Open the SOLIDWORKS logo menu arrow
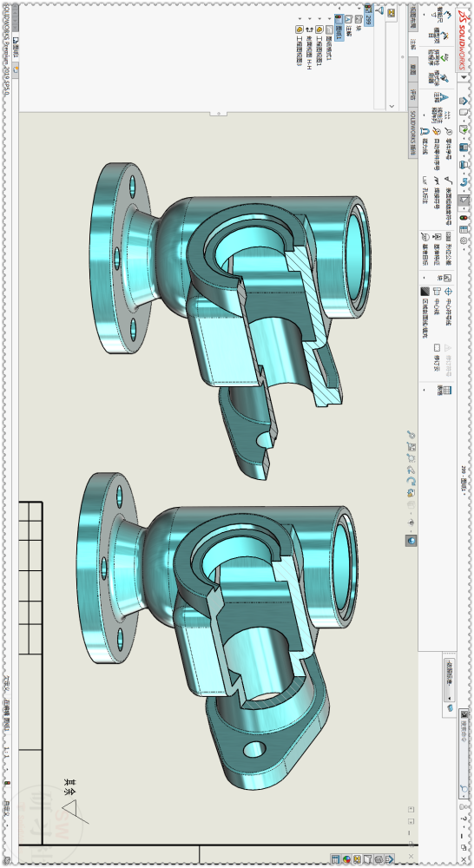The width and height of the screenshot is (474, 868). (464, 77)
